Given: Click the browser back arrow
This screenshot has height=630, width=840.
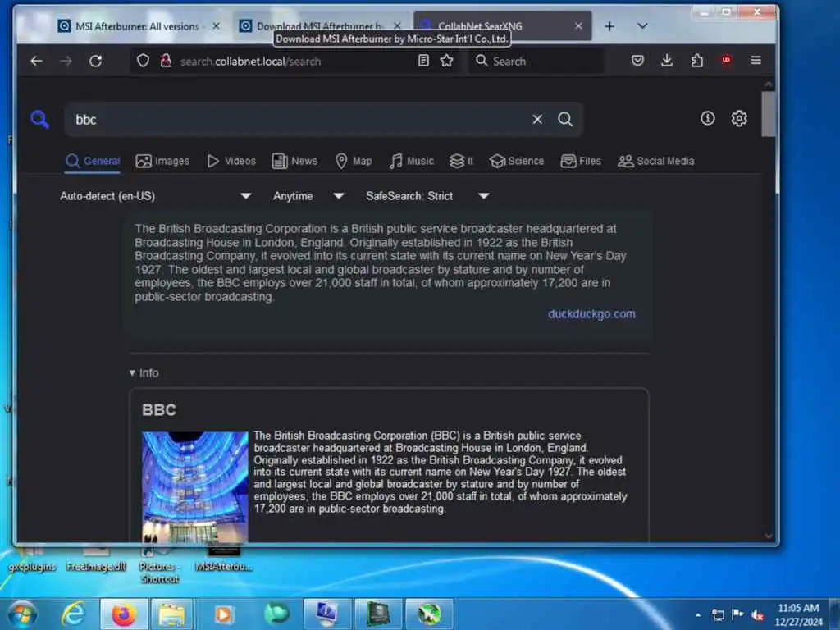Looking at the screenshot, I should click(x=36, y=61).
